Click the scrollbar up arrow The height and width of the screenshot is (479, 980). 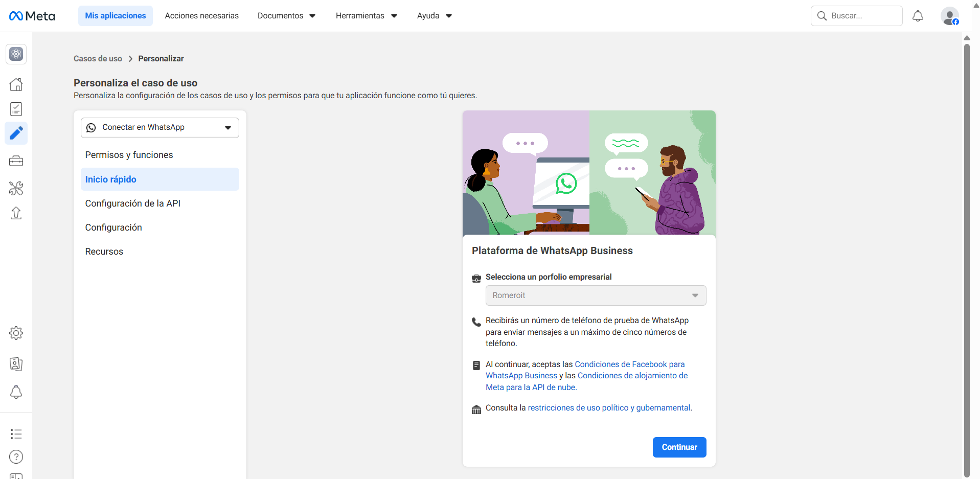[x=967, y=38]
